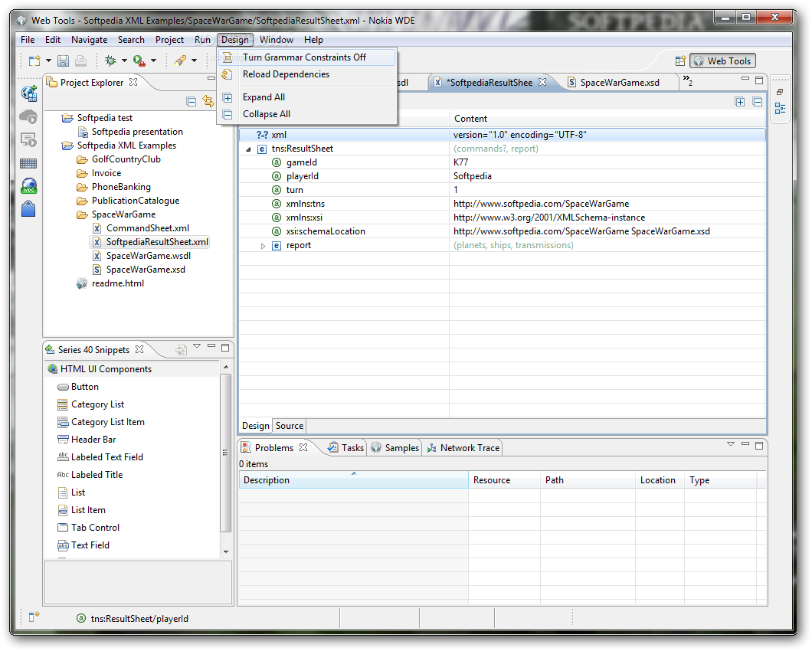Screen dimensions: 812x651
Task: Click the Save toolbar icon
Action: (x=63, y=61)
